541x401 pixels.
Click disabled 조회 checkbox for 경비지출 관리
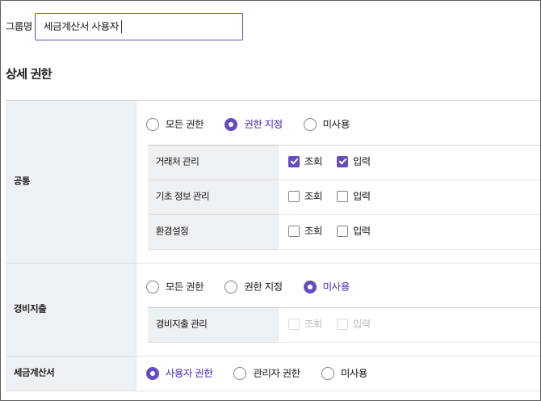(x=294, y=324)
